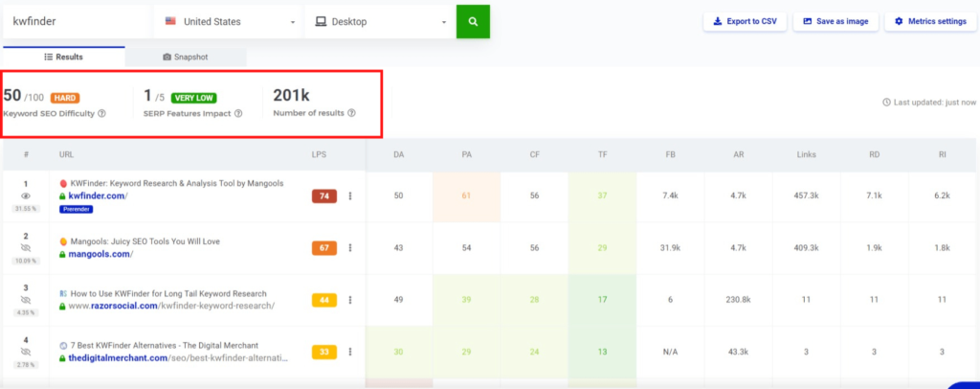
Task: Click the Save as image button
Action: (835, 21)
